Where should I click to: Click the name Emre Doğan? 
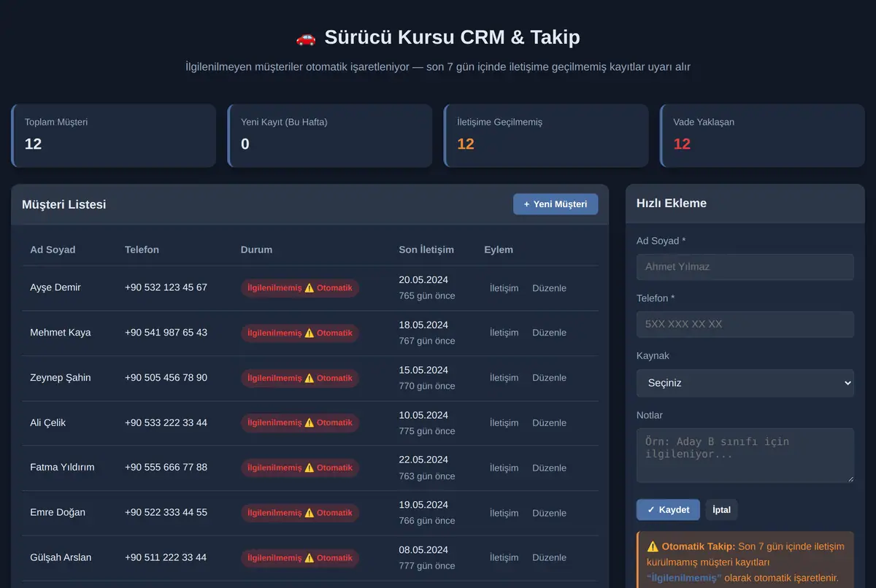click(58, 512)
